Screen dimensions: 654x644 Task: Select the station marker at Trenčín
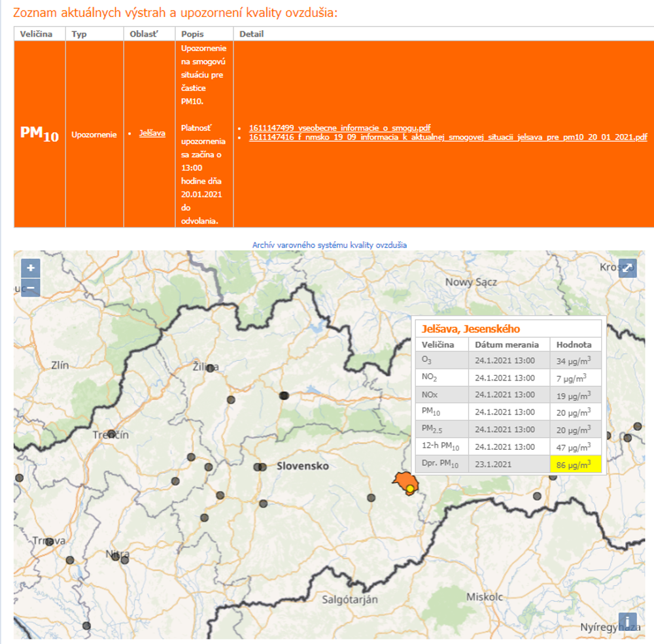coord(111,434)
